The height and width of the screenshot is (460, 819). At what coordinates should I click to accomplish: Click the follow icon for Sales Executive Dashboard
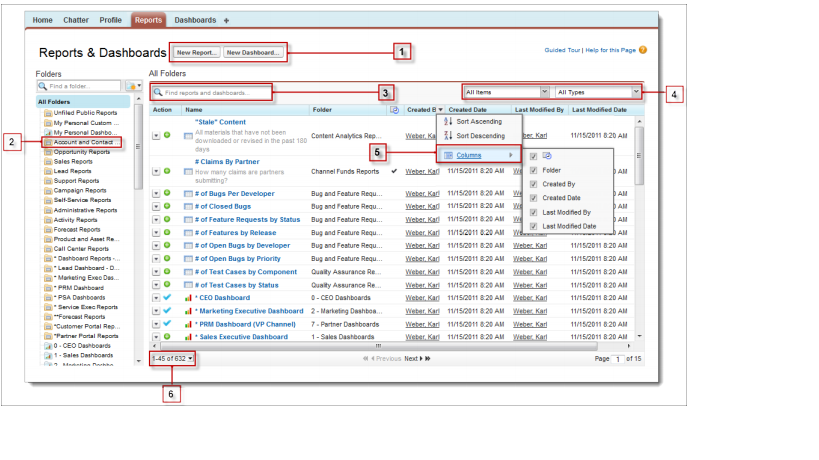pyautogui.click(x=167, y=336)
